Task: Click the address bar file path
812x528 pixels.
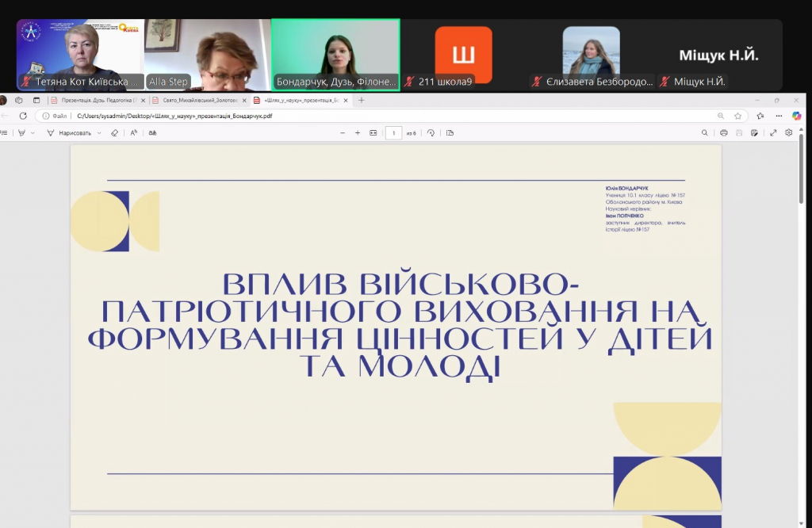Action: point(174,116)
